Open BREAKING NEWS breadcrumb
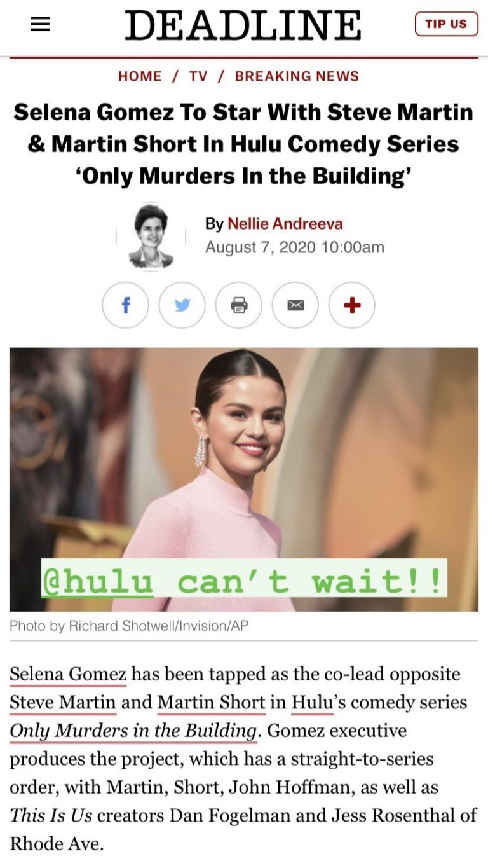Screen dimensions: 488x868 click(297, 76)
